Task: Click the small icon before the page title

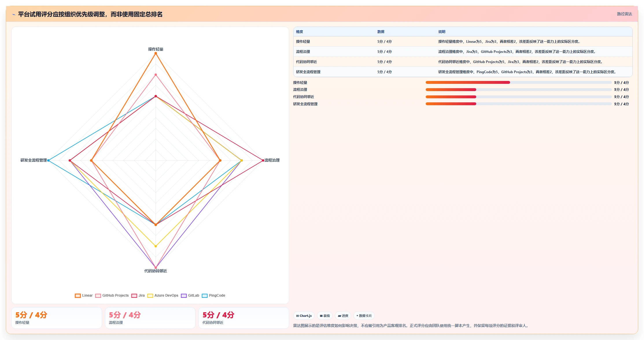Action: pyautogui.click(x=14, y=14)
